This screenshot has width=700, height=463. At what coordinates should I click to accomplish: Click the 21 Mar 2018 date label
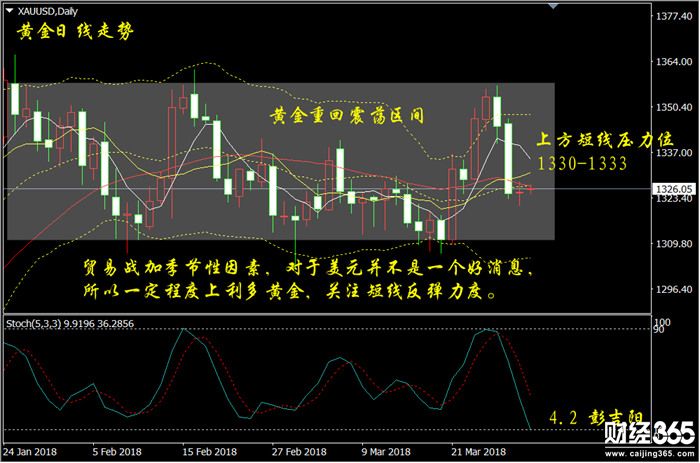[479, 452]
